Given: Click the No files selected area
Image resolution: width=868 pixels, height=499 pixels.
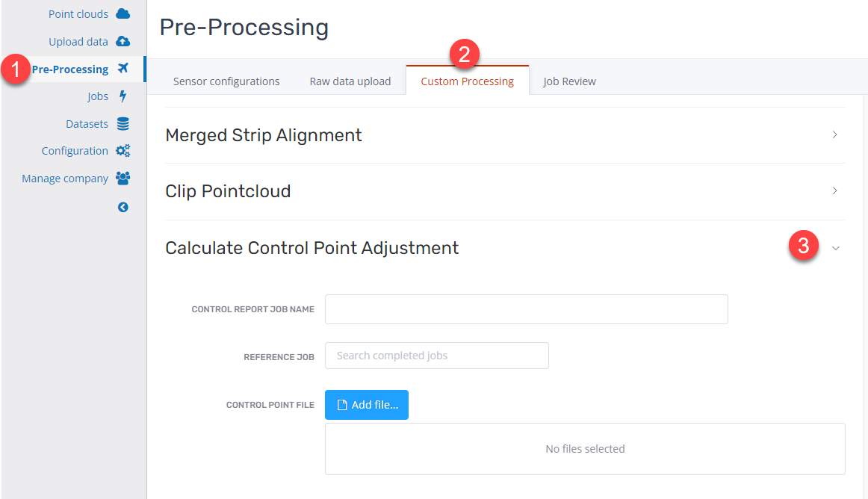Looking at the screenshot, I should coord(585,448).
